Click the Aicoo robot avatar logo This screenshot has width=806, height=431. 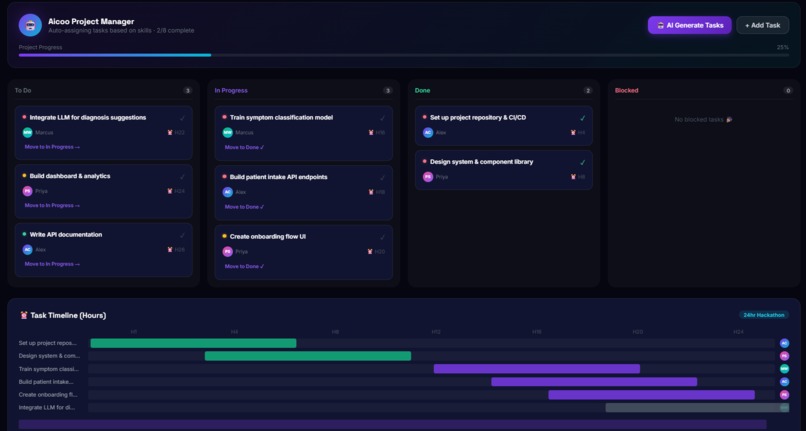(30, 25)
